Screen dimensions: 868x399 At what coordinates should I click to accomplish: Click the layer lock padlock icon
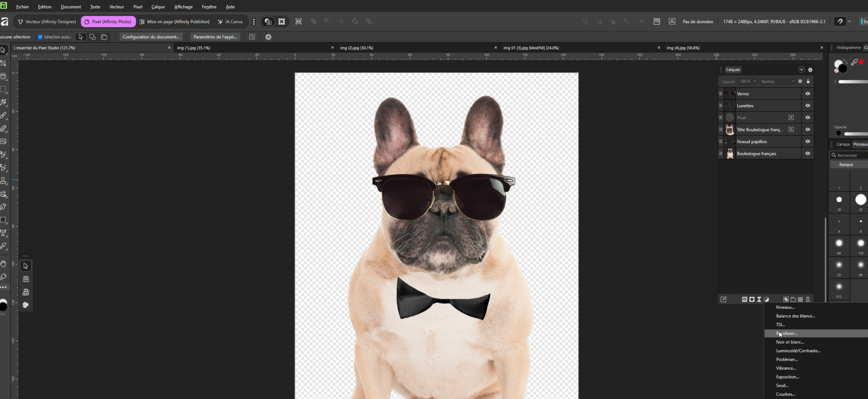808,81
